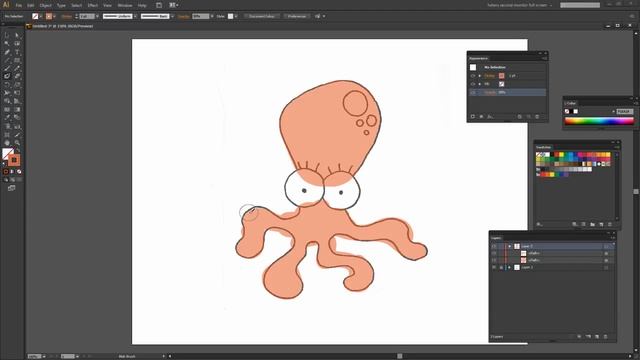Click orange stroke box in toolbox
The height and width of the screenshot is (360, 640).
pos(14,160)
